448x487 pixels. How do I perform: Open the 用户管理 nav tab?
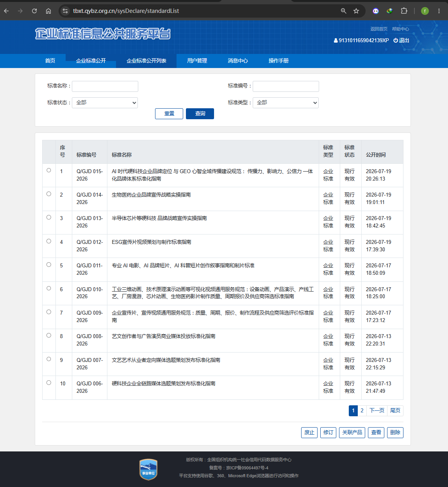point(197,61)
